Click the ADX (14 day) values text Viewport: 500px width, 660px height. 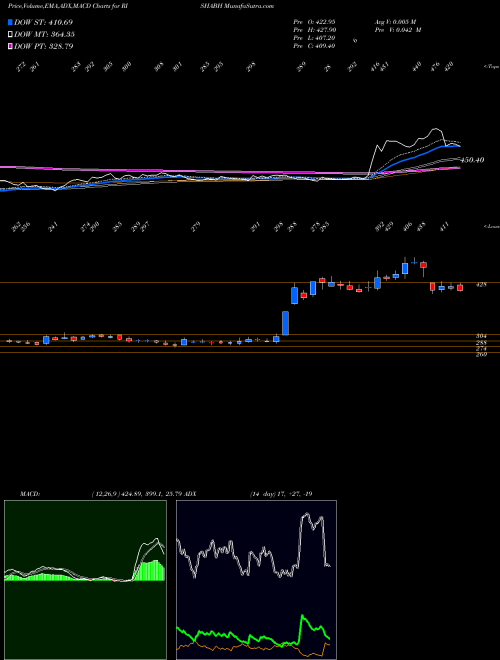pyautogui.click(x=281, y=494)
